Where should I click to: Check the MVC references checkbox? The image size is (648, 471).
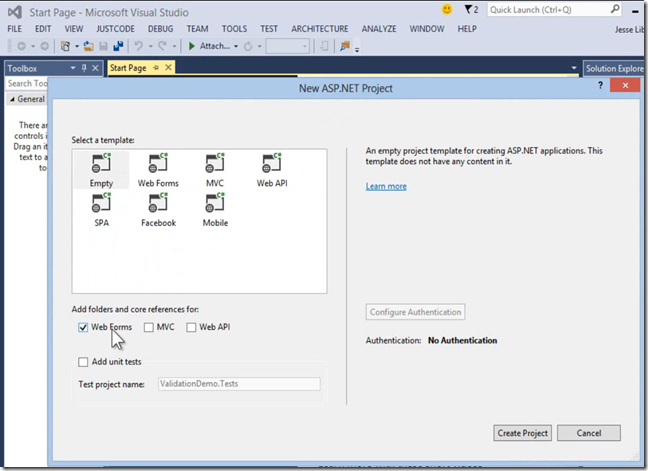click(x=148, y=328)
